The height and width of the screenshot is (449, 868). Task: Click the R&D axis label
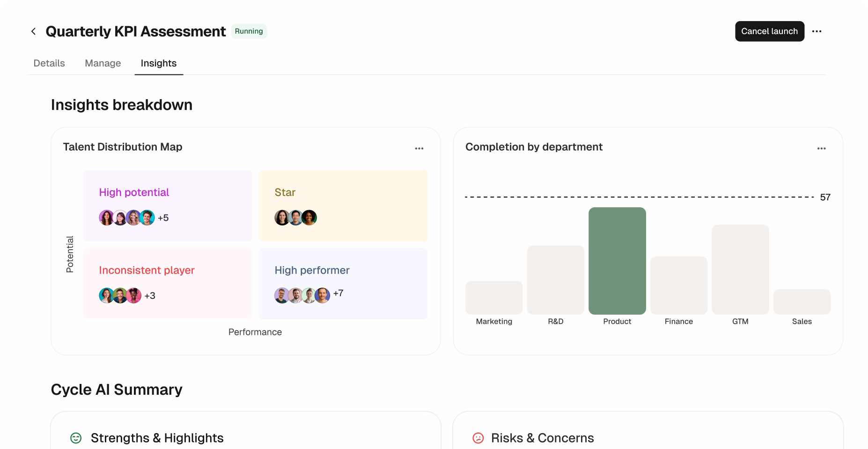point(556,321)
